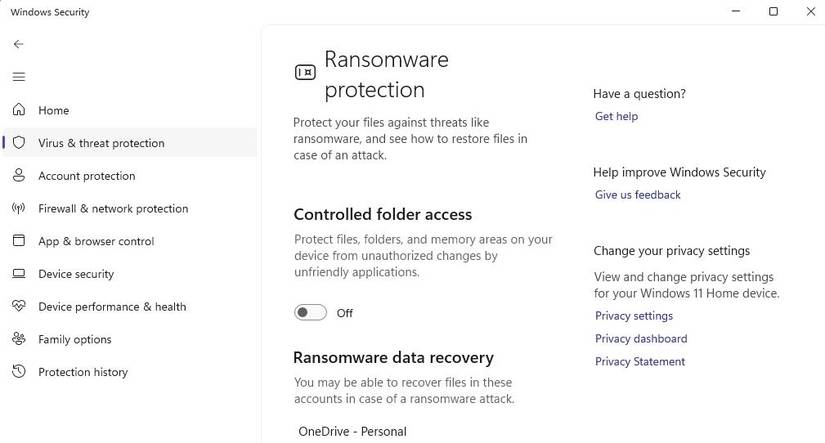Select the Device security laptop icon
Image resolution: width=825 pixels, height=443 pixels.
click(18, 274)
